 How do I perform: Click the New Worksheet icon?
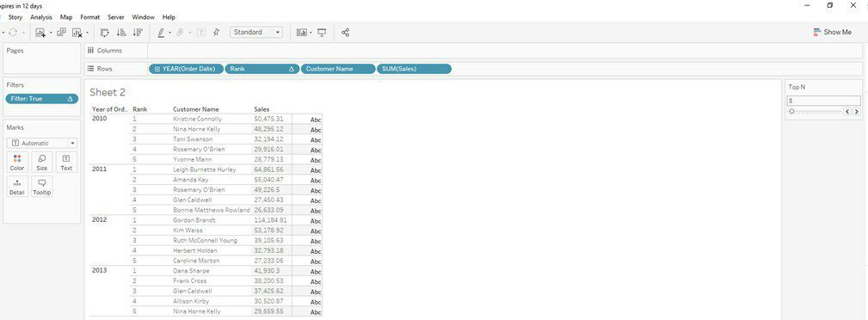[x=40, y=33]
